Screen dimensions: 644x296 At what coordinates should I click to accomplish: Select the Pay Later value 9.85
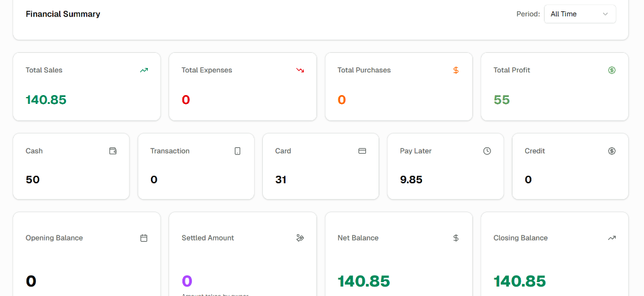pos(411,179)
